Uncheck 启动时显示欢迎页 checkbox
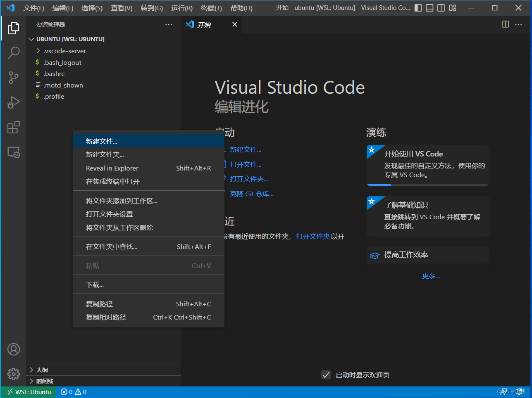The height and width of the screenshot is (398, 532). pos(326,375)
